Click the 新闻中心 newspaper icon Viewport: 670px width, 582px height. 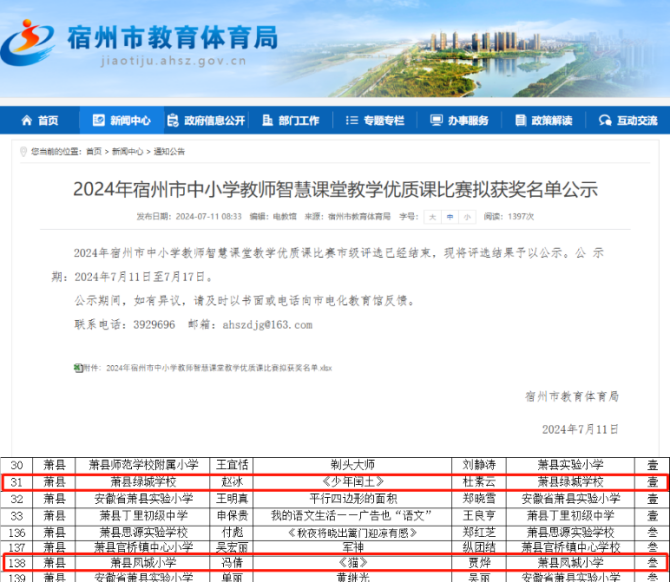click(x=98, y=121)
